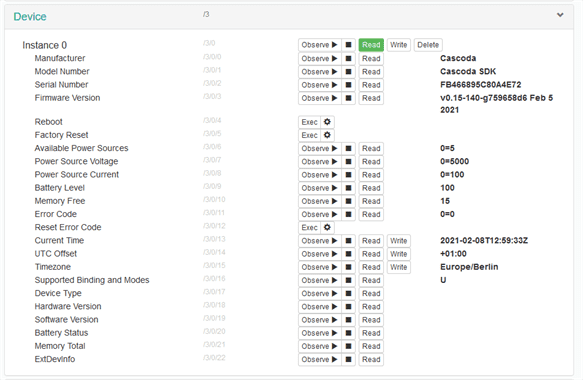Delete Instance 0
583x380 pixels.
428,45
